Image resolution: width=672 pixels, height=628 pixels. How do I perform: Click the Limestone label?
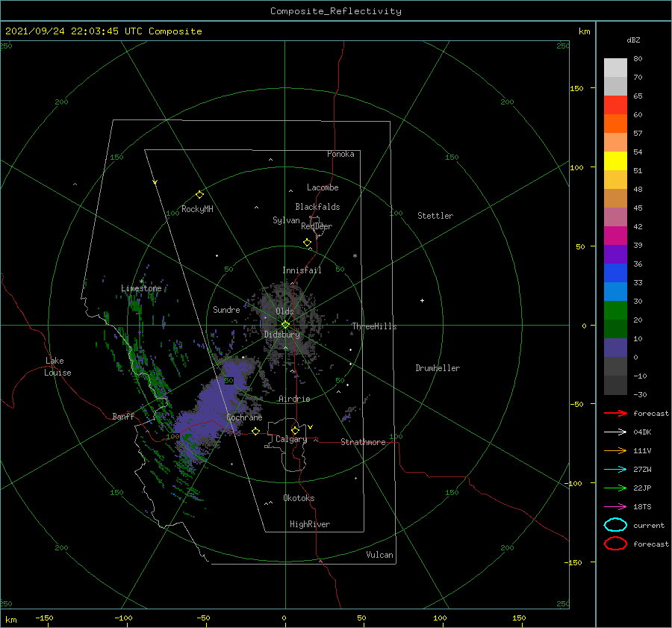pyautogui.click(x=141, y=288)
